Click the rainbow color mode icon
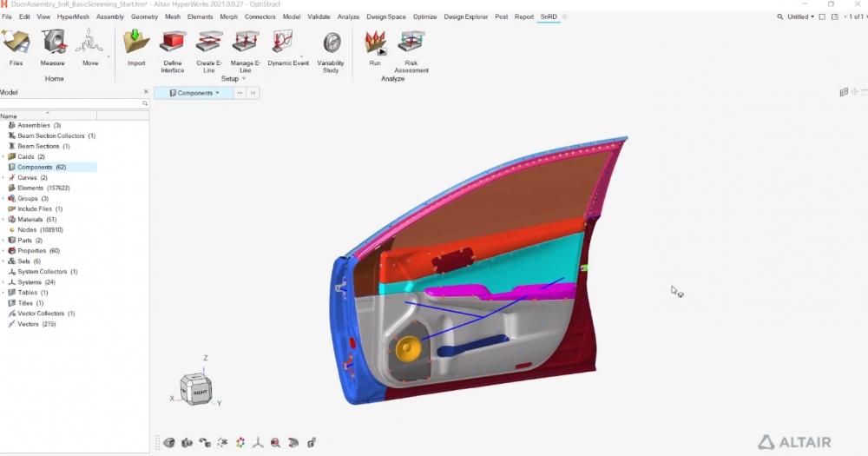The height and width of the screenshot is (456, 868). click(240, 442)
